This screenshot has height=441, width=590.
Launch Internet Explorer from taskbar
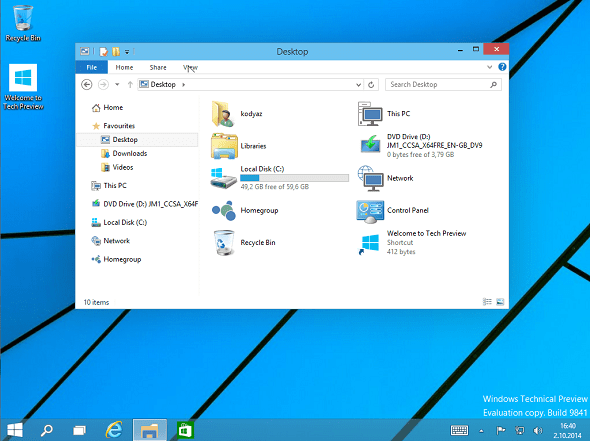coord(114,430)
